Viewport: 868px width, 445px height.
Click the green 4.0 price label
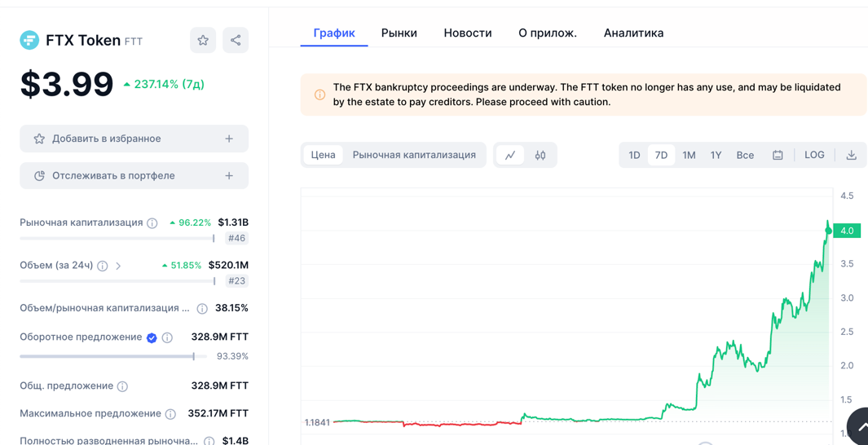tap(848, 231)
